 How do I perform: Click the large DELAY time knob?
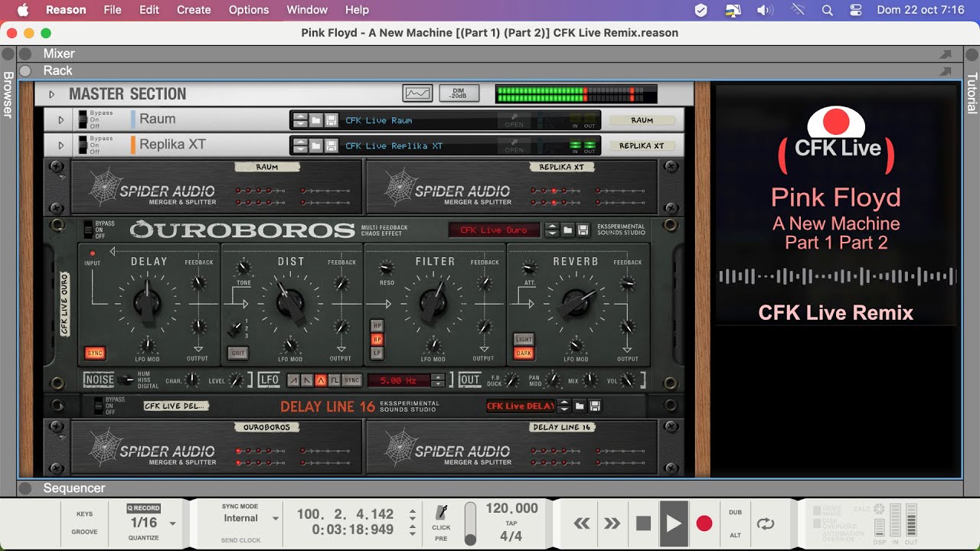[x=147, y=304]
